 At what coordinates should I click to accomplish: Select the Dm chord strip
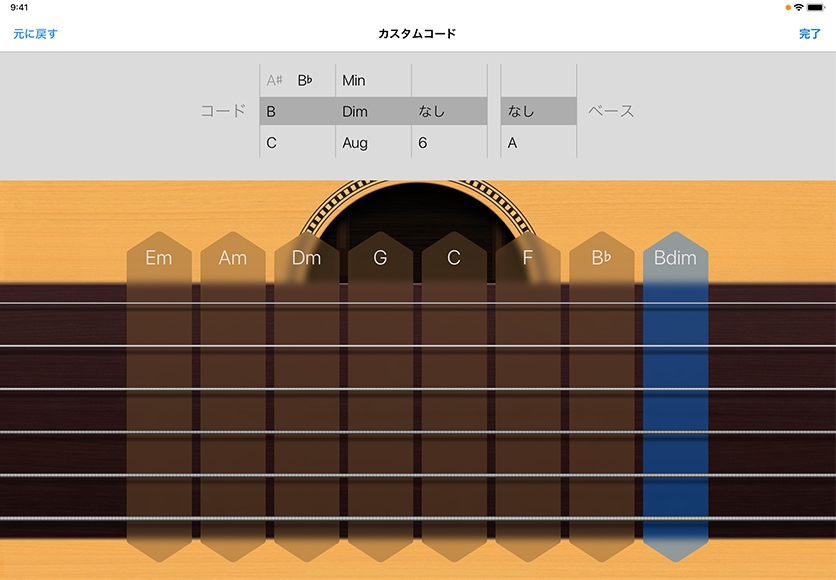[306, 400]
